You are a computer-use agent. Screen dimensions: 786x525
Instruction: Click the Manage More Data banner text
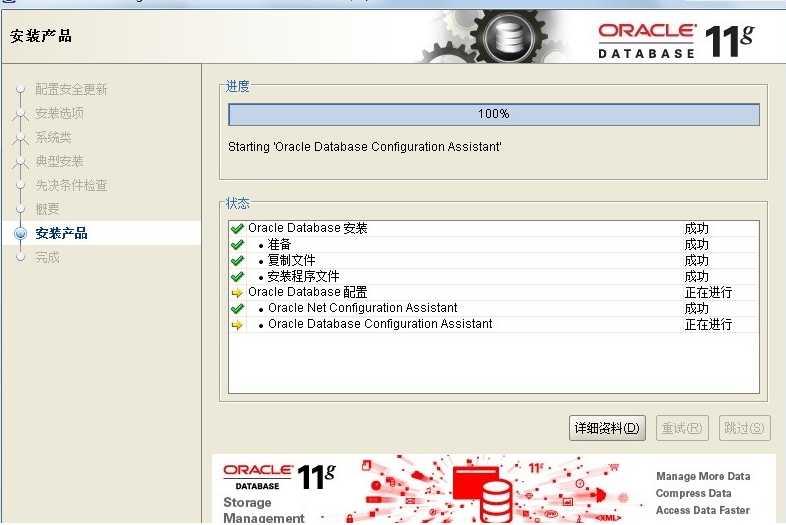703,476
